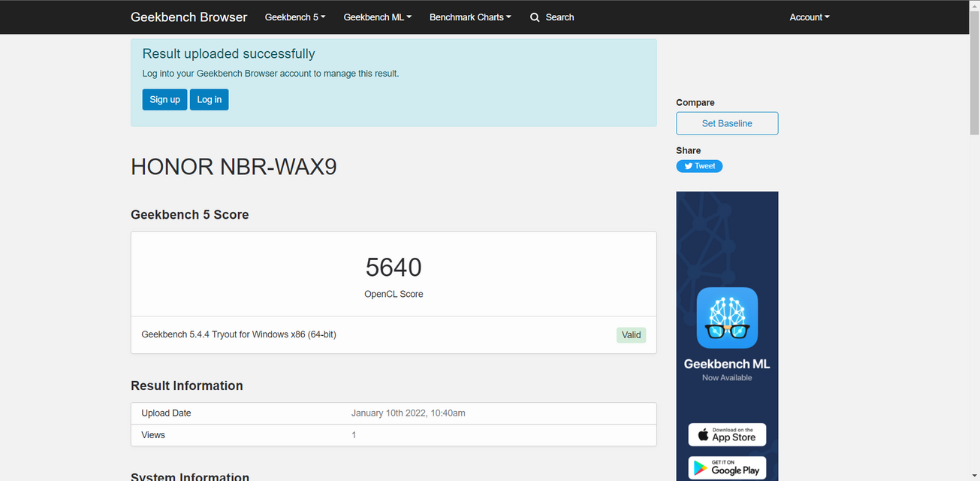
Task: Click the green Valid badge
Action: click(631, 334)
